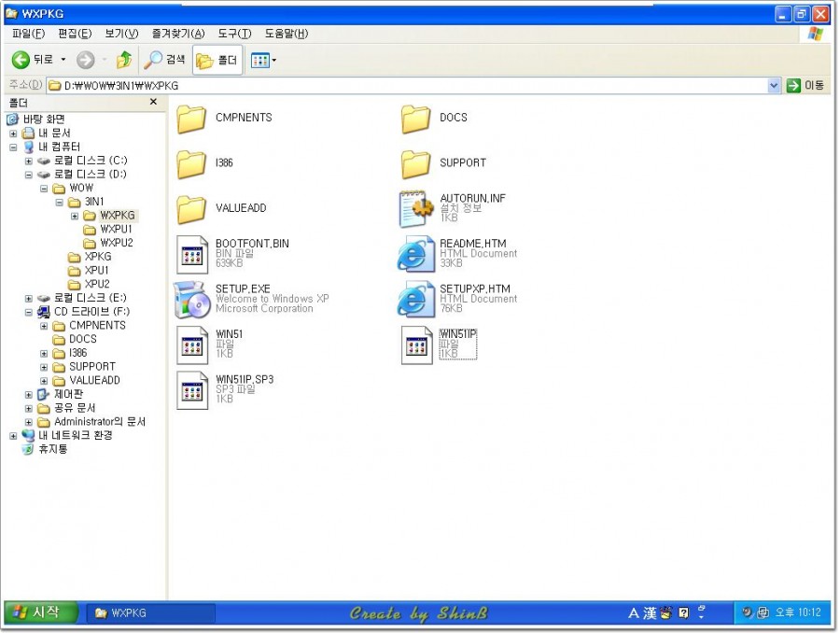The width and height of the screenshot is (840, 633).
Task: Click the 이동 Go button
Action: pyautogui.click(x=805, y=85)
